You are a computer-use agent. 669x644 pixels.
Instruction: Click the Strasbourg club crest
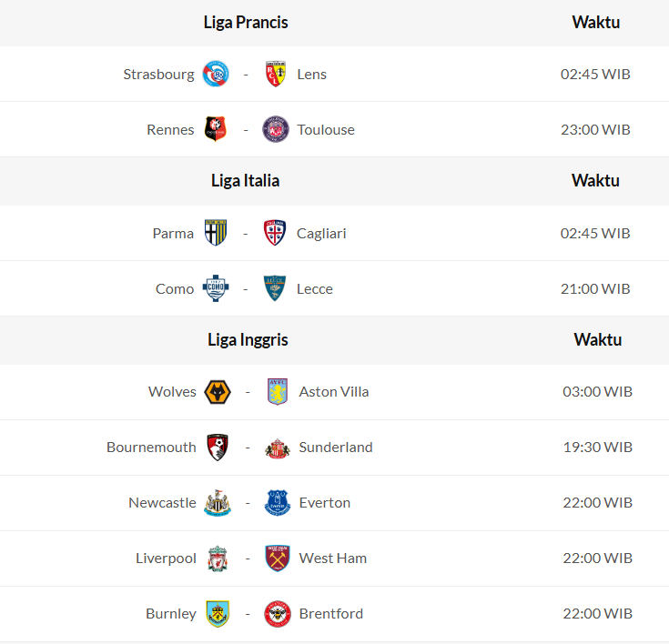coord(216,74)
